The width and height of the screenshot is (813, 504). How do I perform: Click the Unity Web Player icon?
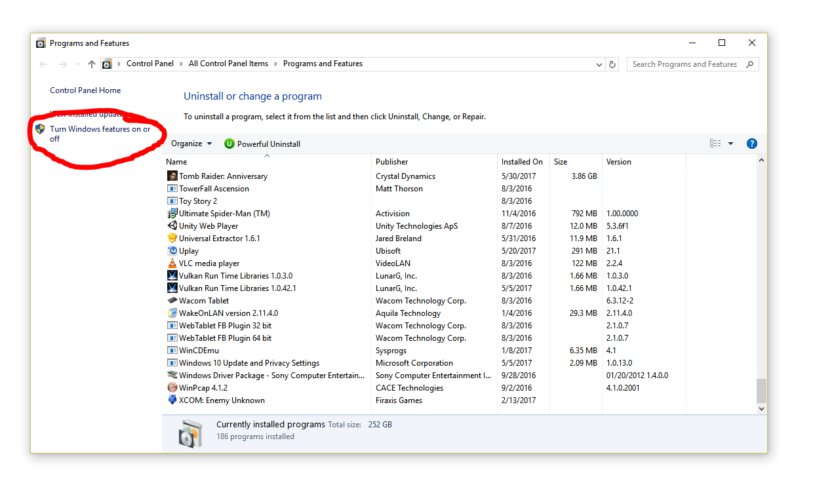pos(172,226)
